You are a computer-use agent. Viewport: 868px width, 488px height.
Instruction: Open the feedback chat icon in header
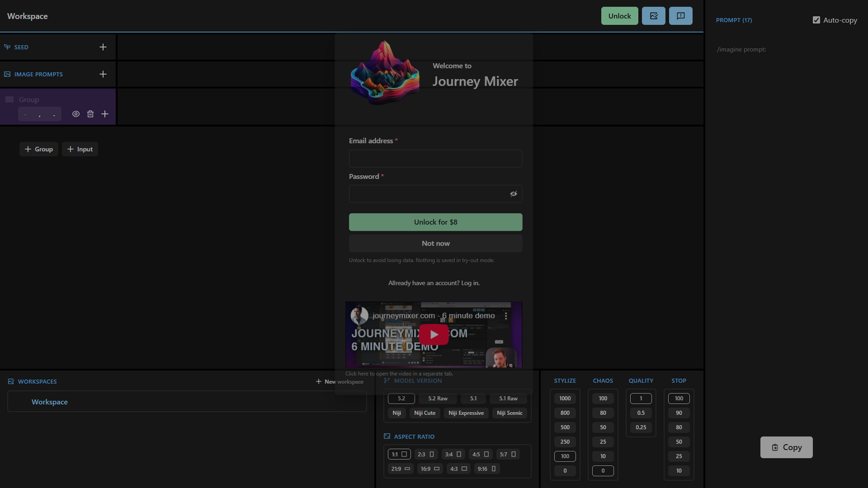(680, 16)
